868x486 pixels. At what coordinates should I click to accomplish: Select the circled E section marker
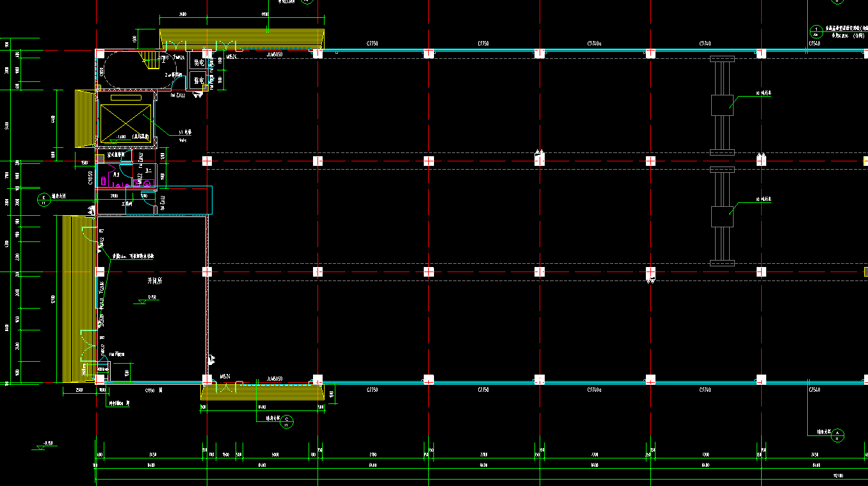click(44, 200)
